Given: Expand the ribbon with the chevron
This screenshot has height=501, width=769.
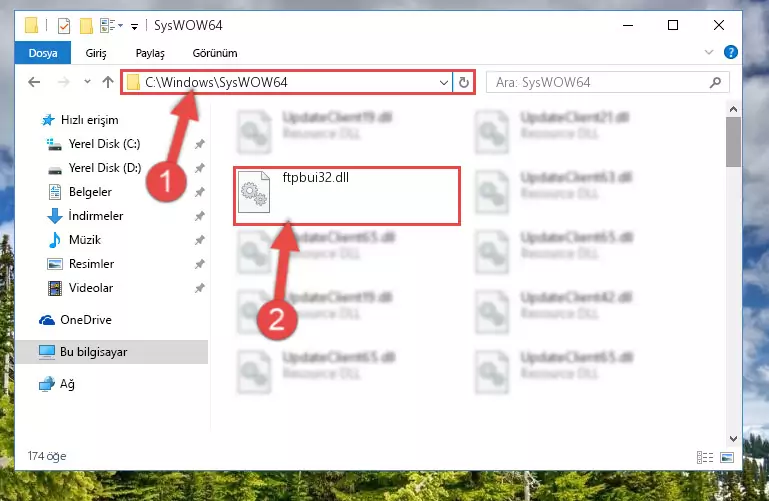Looking at the screenshot, I should coord(709,52).
